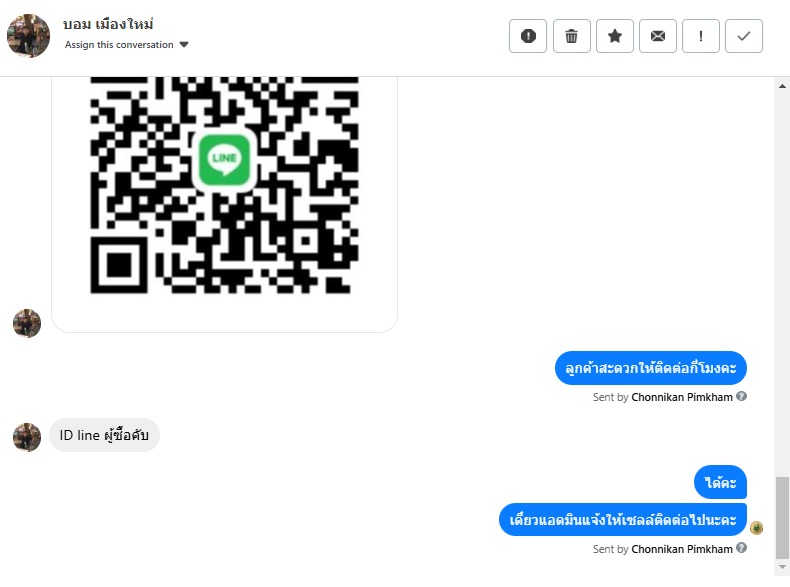The image size is (790, 587).
Task: Click the dropdown arrow beside Assign this conversation
Action: coord(184,45)
